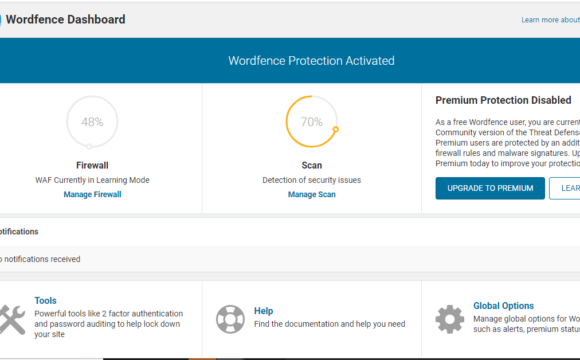Screen dimensions: 580x360
Task: Click the WAF Currently in Learning Mode text
Action: click(92, 180)
